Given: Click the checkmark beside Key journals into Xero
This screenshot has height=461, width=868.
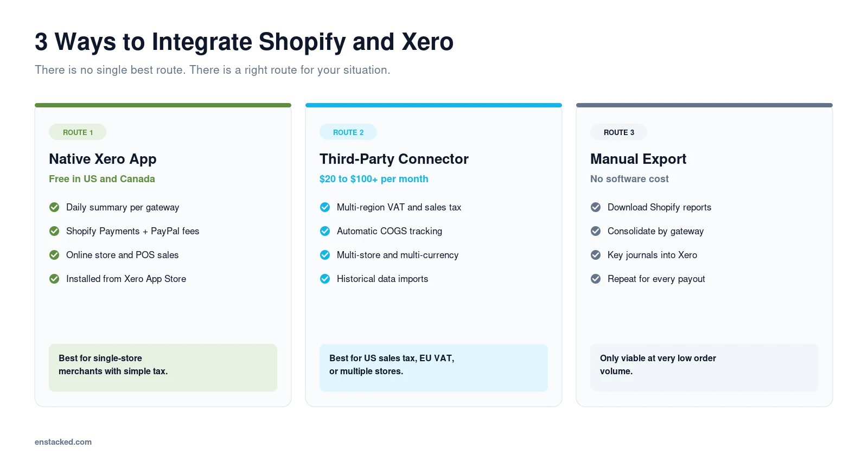Looking at the screenshot, I should pos(596,255).
